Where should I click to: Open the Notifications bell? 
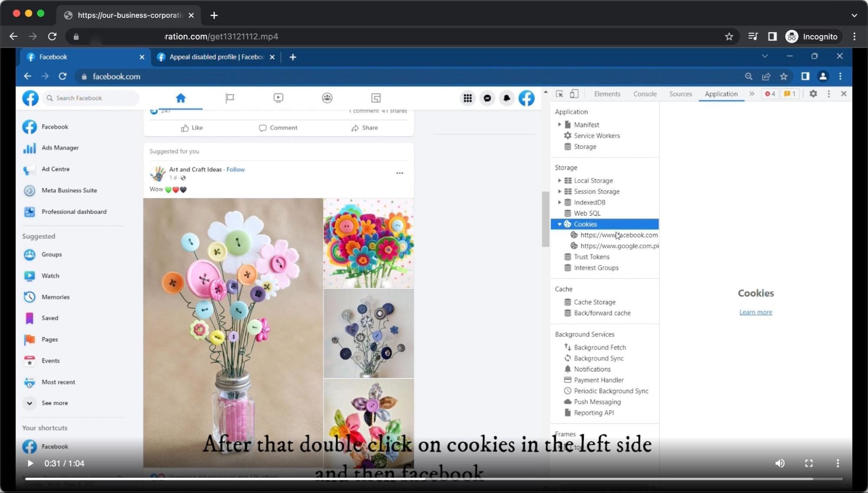(506, 98)
